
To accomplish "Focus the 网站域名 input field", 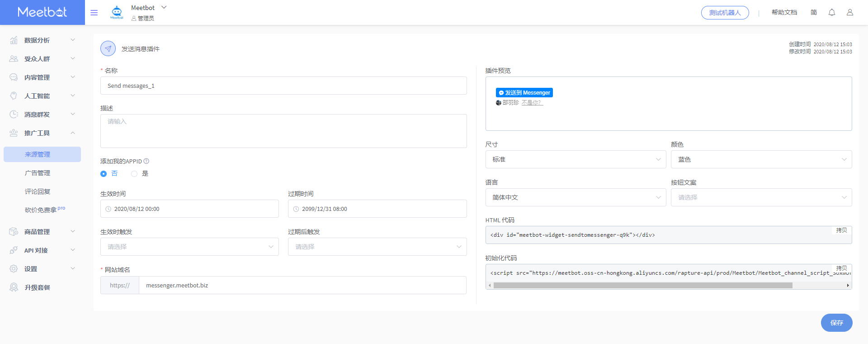I will click(x=302, y=285).
